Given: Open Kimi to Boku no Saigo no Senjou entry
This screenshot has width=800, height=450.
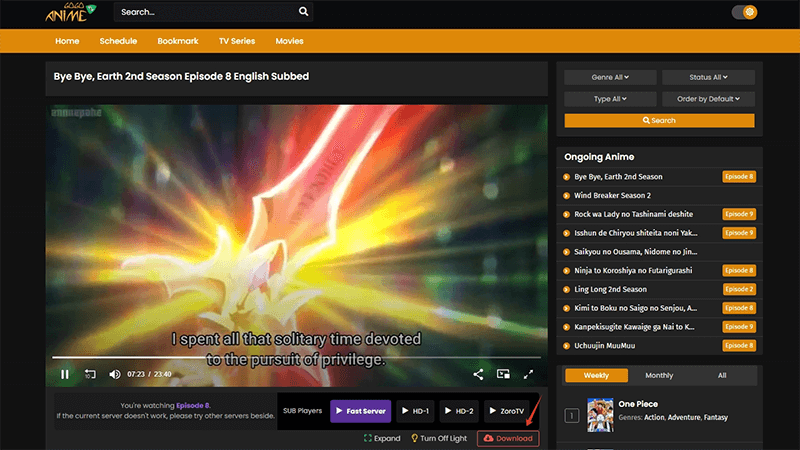Looking at the screenshot, I should [636, 308].
